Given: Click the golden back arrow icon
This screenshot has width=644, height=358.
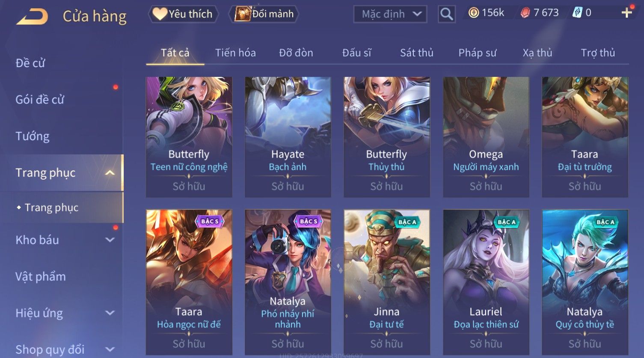Looking at the screenshot, I should (x=32, y=17).
